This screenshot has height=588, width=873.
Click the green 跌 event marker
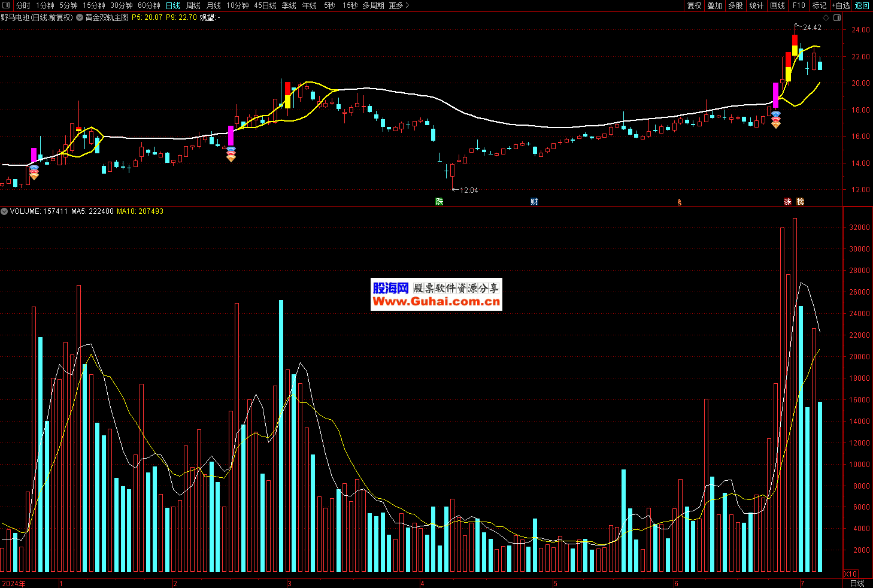(x=439, y=202)
